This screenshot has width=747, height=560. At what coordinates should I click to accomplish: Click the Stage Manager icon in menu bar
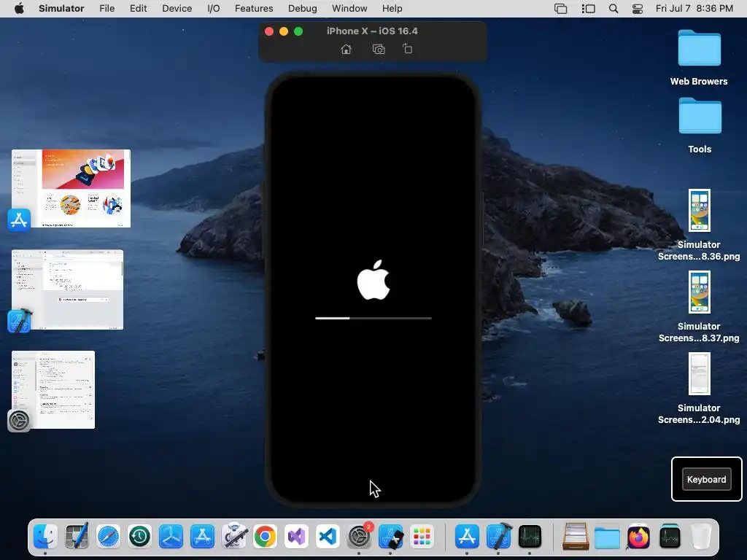589,9
